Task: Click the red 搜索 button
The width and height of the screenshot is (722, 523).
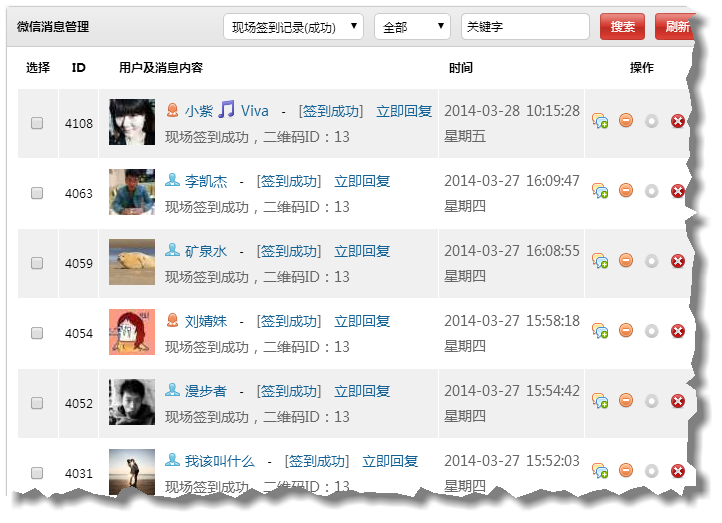Action: [x=622, y=27]
